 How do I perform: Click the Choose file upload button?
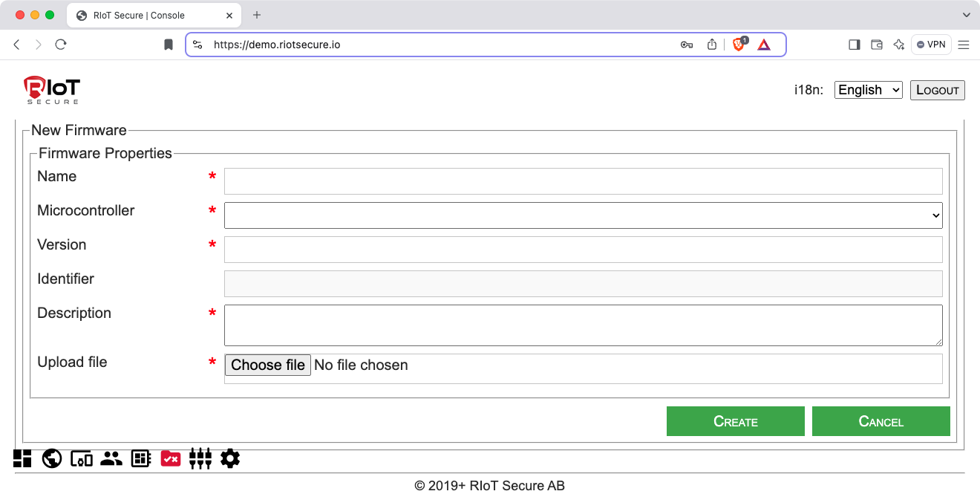(268, 365)
